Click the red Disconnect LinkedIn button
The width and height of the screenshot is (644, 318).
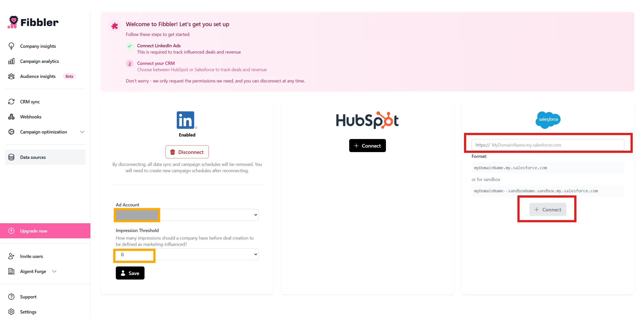pyautogui.click(x=187, y=152)
